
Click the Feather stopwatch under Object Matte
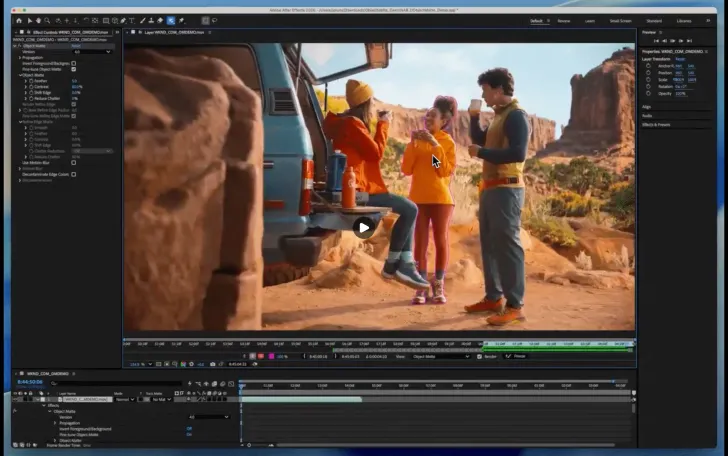31,81
